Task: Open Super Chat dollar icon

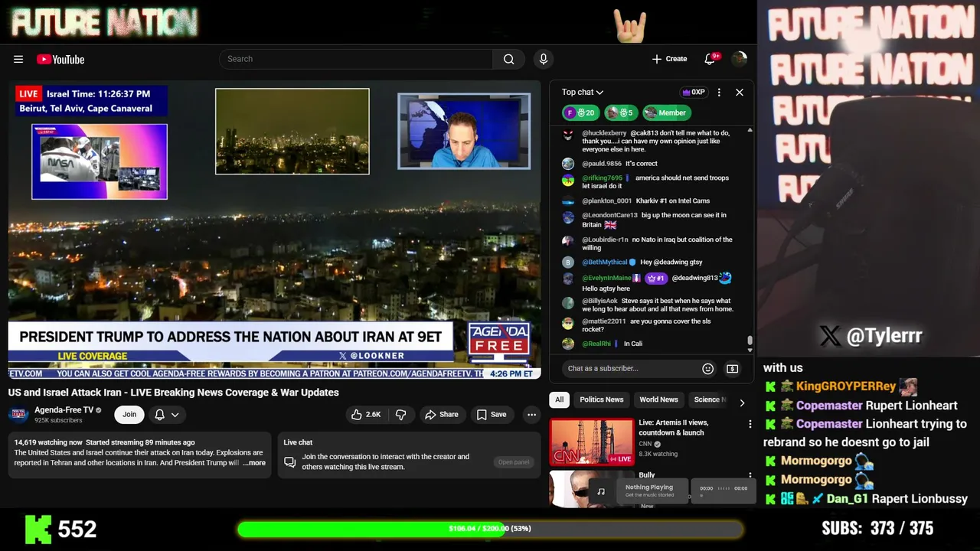Action: coord(733,369)
